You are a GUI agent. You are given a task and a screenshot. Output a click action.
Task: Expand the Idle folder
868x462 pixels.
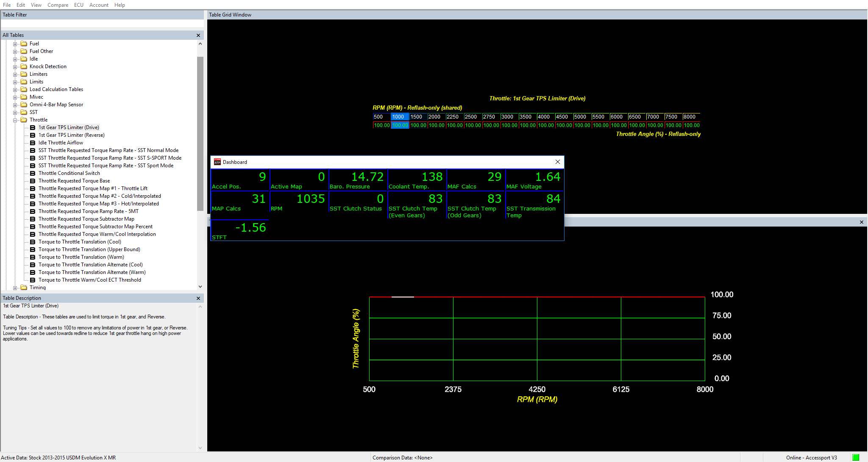(15, 59)
